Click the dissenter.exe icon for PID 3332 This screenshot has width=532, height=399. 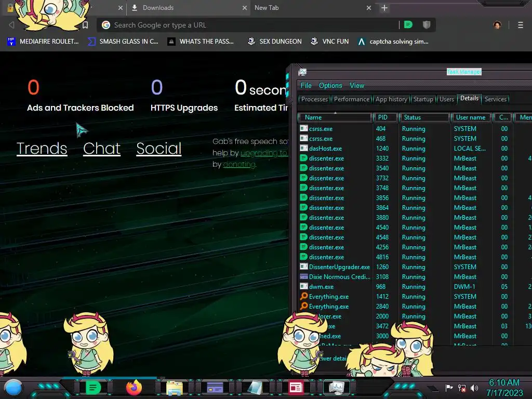(303, 158)
